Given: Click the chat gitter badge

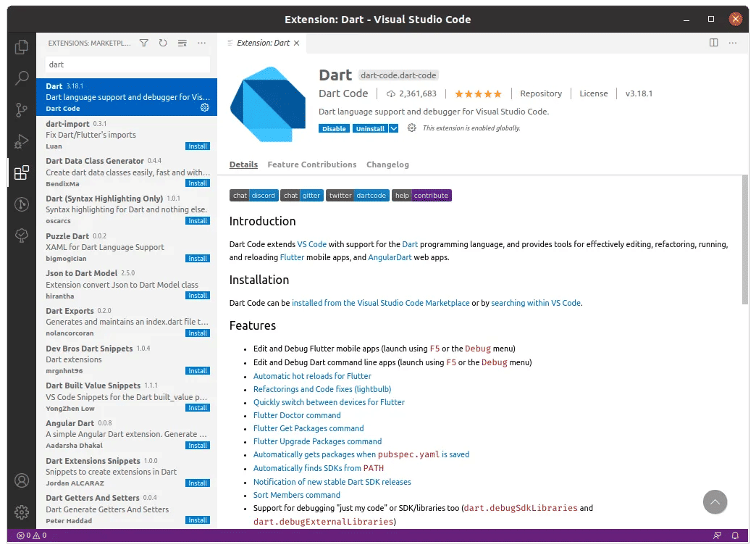Looking at the screenshot, I should pyautogui.click(x=302, y=196).
